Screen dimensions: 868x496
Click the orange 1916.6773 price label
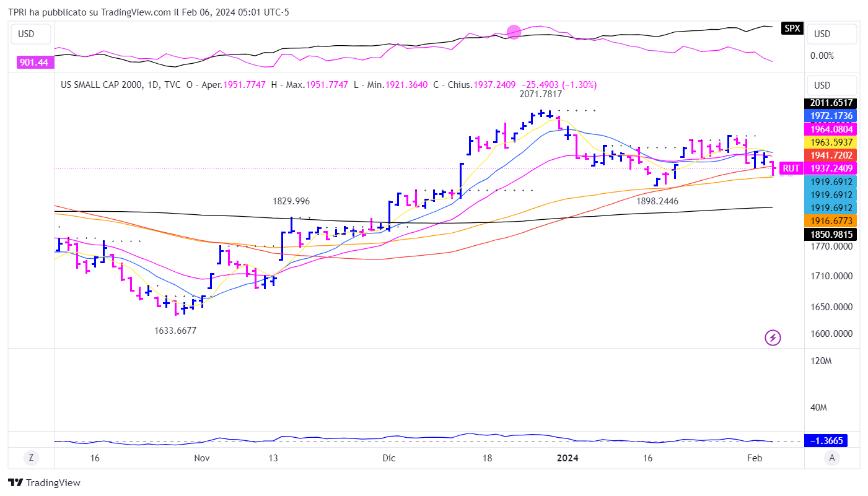pos(829,220)
